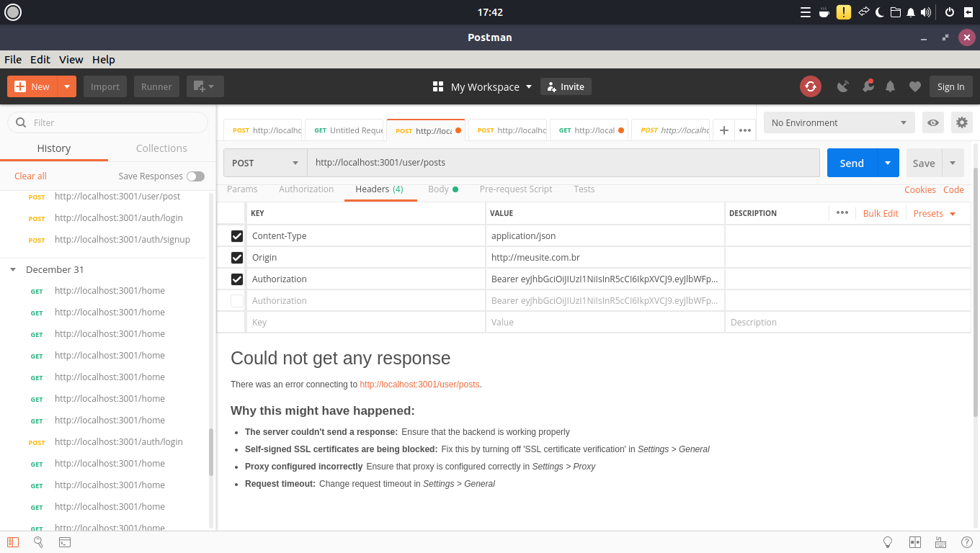Click the heart icon in header

(915, 86)
